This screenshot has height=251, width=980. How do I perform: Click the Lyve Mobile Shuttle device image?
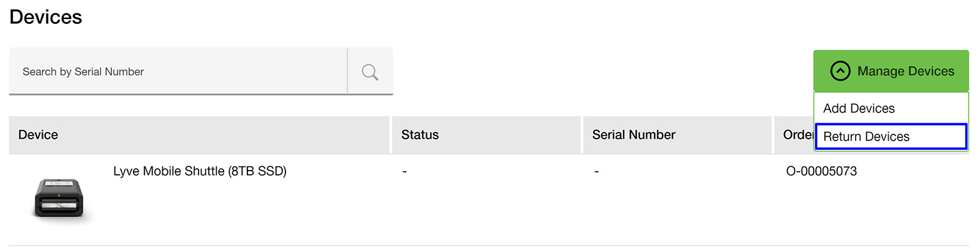[59, 198]
